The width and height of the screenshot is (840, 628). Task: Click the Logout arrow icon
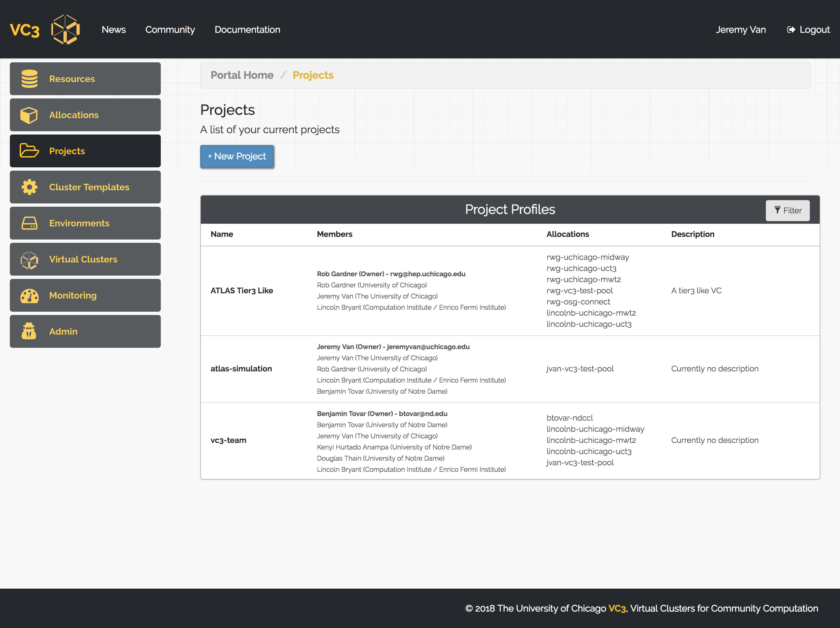pyautogui.click(x=791, y=30)
